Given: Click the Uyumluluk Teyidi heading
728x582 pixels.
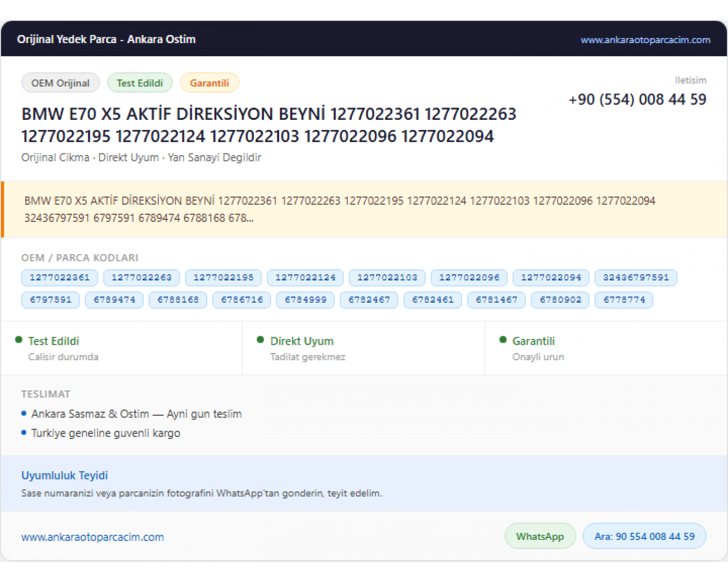Looking at the screenshot, I should [65, 475].
